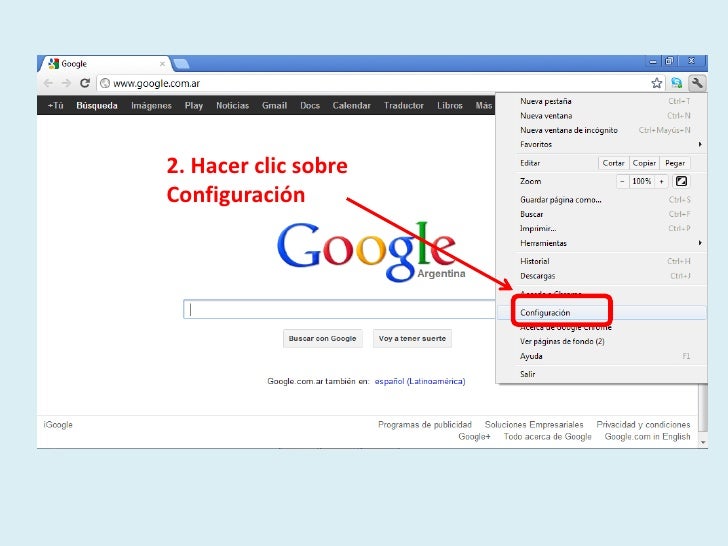Open the +Tú link
Screen dimensions: 728x546
click(x=55, y=105)
